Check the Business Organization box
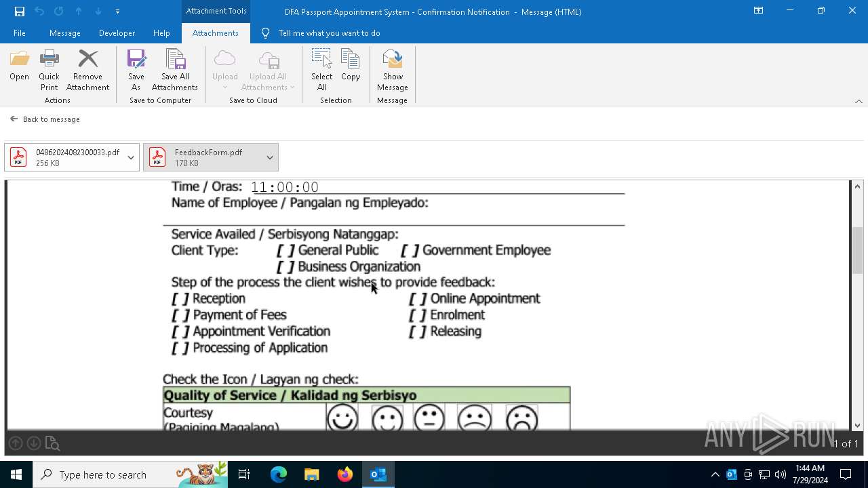 point(285,266)
